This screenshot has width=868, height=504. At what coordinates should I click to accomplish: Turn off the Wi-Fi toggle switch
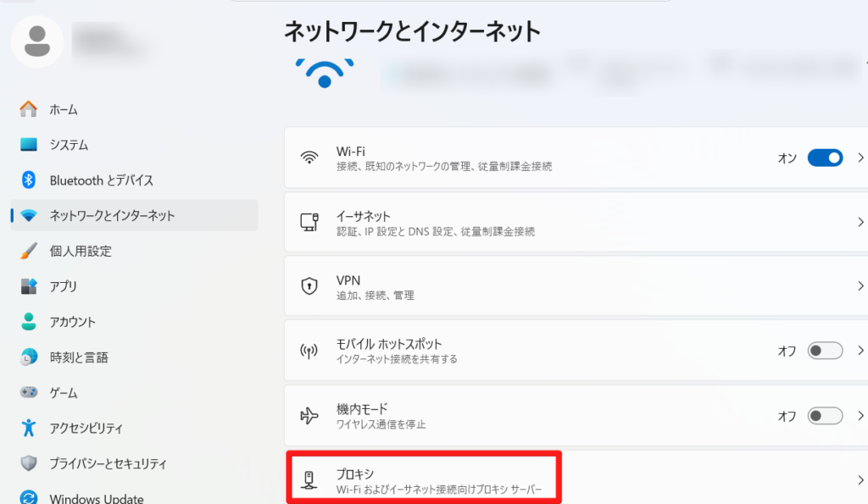click(825, 158)
